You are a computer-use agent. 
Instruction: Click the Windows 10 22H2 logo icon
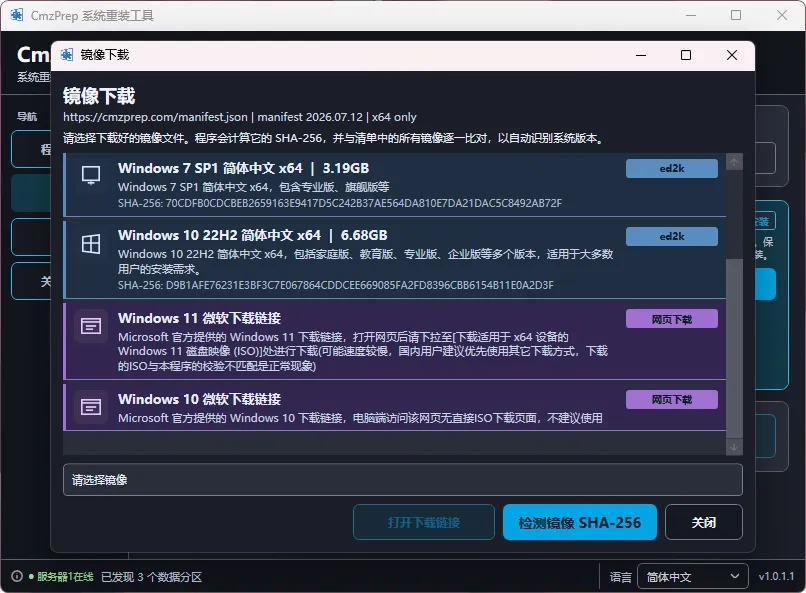tap(91, 244)
